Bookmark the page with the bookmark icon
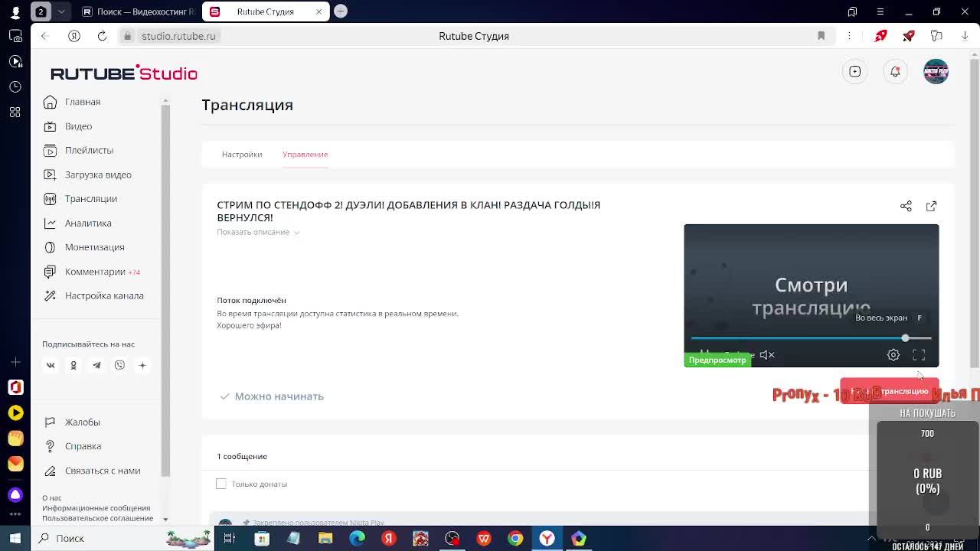The width and height of the screenshot is (980, 551). [821, 36]
